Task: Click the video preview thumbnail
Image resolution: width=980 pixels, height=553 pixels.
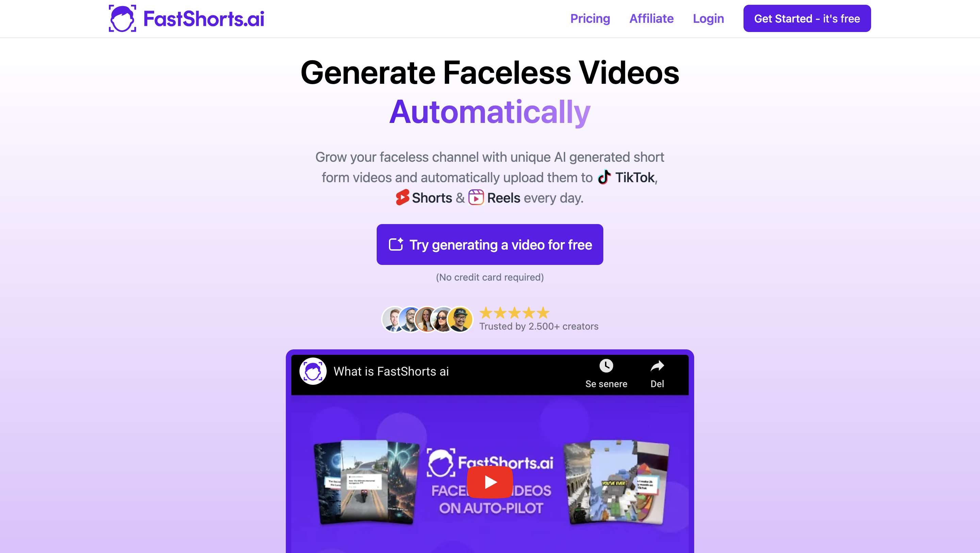Action: click(490, 481)
